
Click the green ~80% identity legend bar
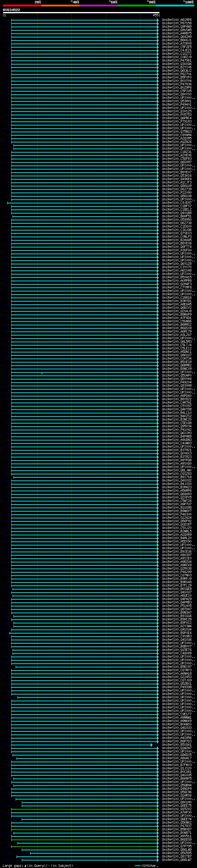click(x=137, y=6)
